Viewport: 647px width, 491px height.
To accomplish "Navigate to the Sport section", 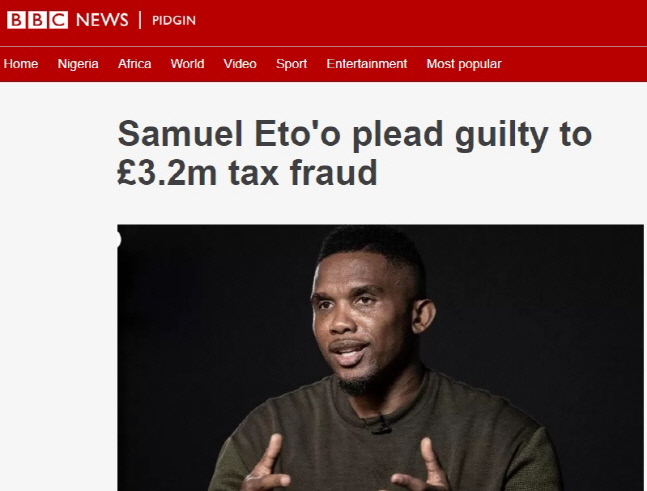I will 292,64.
